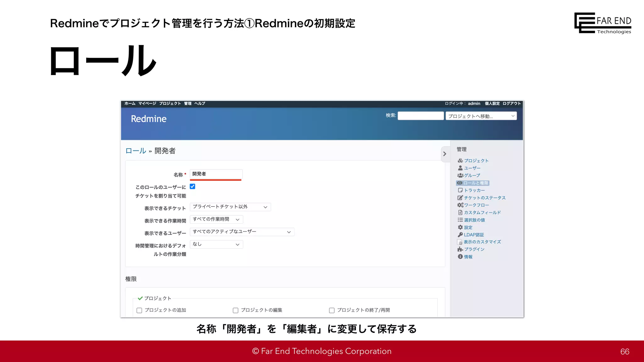This screenshot has height=362, width=644.
Task: Click the チケットのステータス edit icon
Action: (460, 198)
